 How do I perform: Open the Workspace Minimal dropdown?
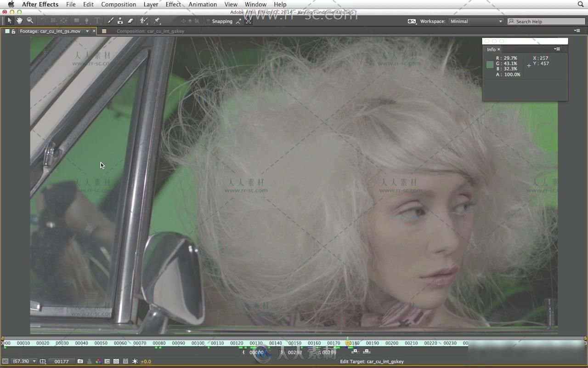(476, 21)
